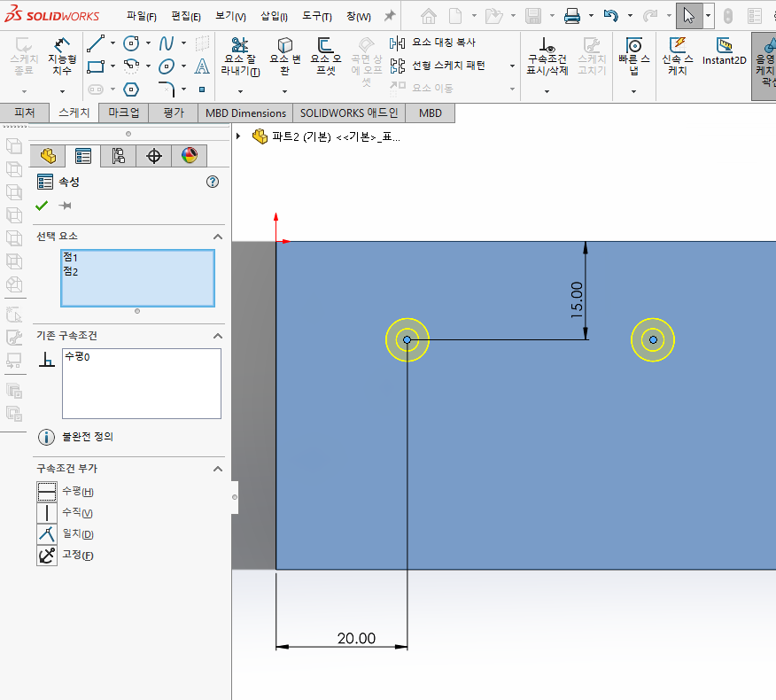Switch to MBD Dimensions tab
Viewport: 776px width, 700px height.
point(245,113)
